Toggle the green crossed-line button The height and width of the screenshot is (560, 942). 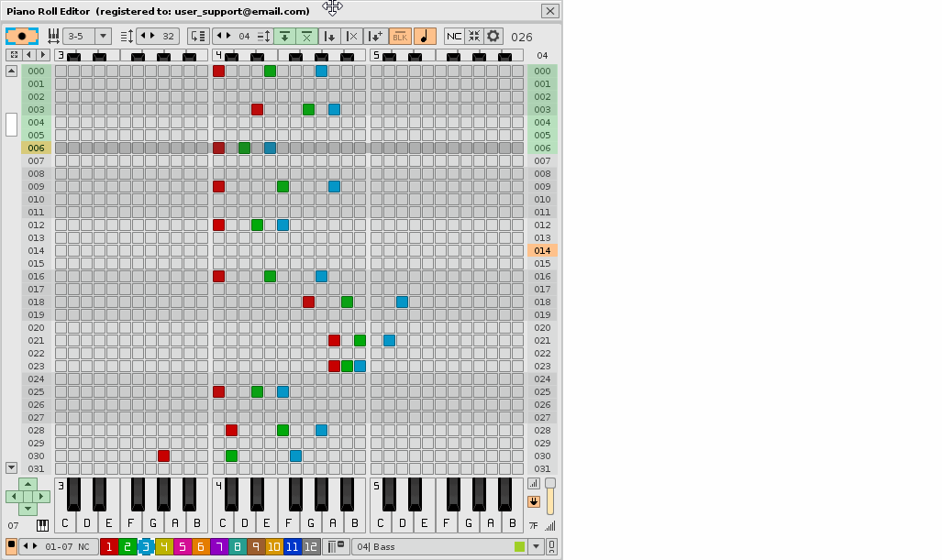[307, 36]
